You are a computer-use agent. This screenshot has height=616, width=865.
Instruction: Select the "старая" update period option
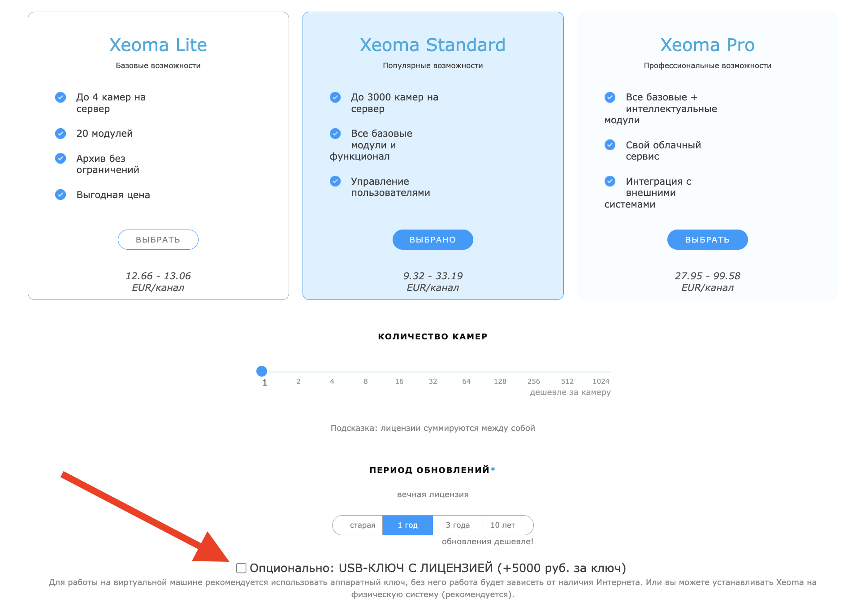point(362,525)
